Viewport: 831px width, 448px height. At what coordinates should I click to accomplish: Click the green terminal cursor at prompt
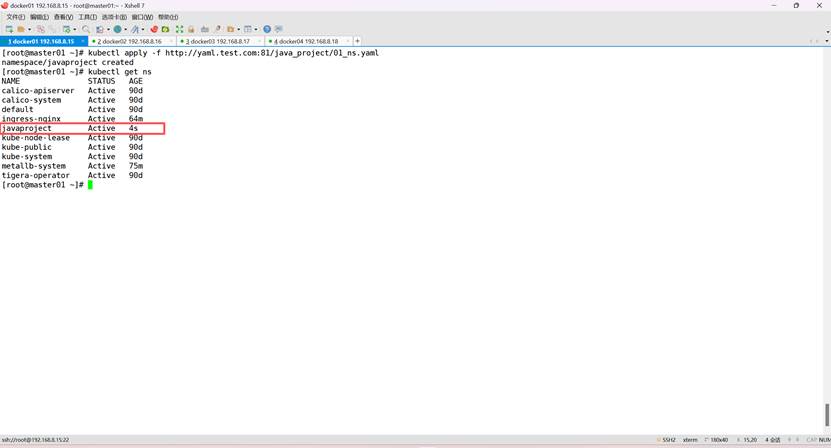pos(90,185)
